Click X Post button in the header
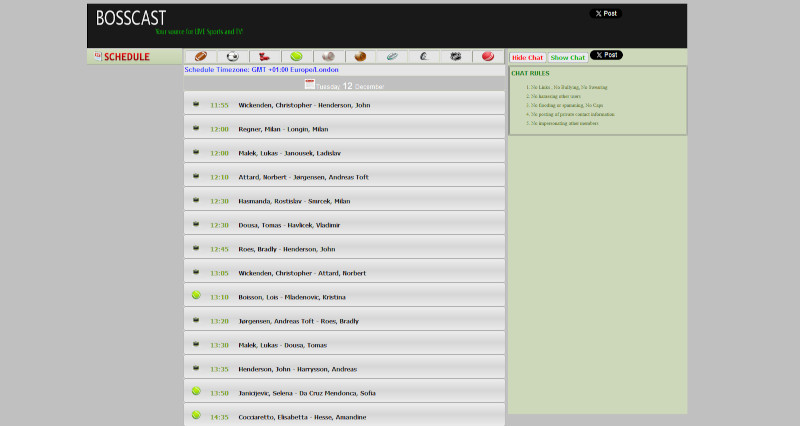The image size is (800, 426). (x=606, y=14)
